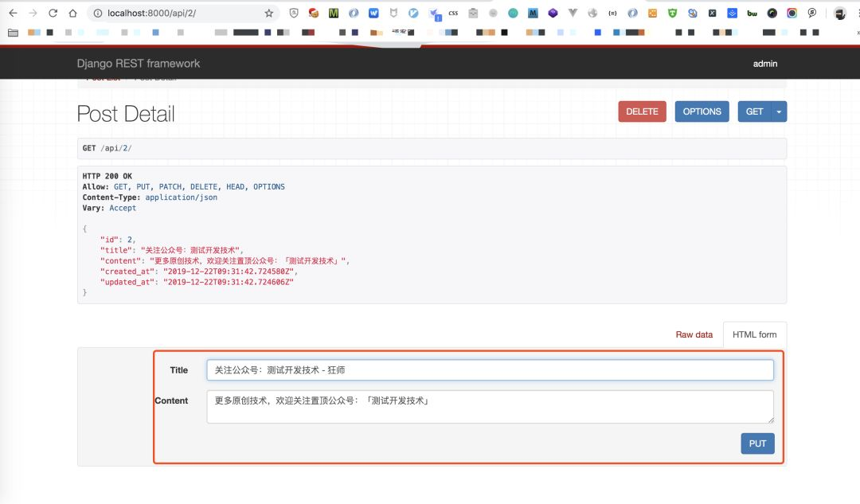Click the OPTIONS button
The height and width of the screenshot is (504, 860).
702,111
